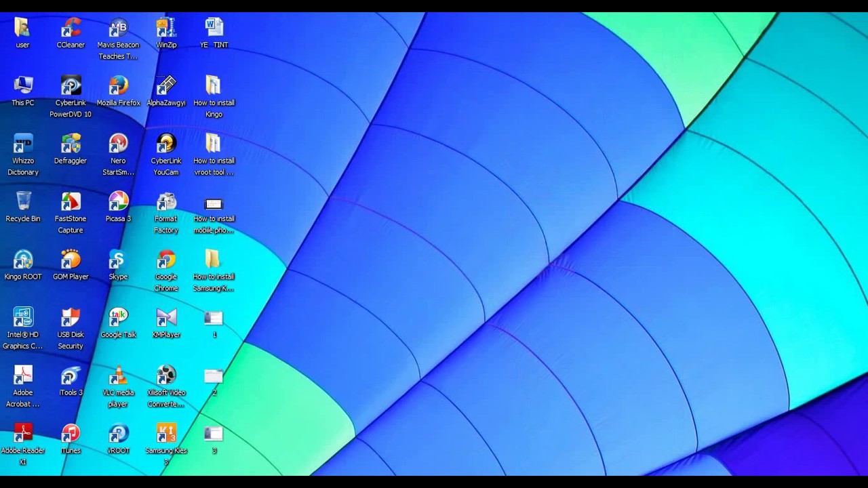
Task: Open GOM Player shortcut
Action: (71, 260)
